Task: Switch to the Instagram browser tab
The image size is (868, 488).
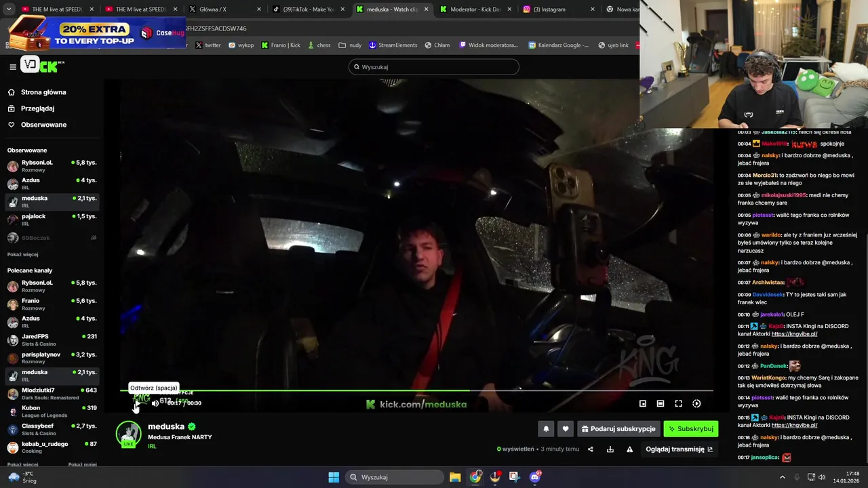Action: coord(558,9)
